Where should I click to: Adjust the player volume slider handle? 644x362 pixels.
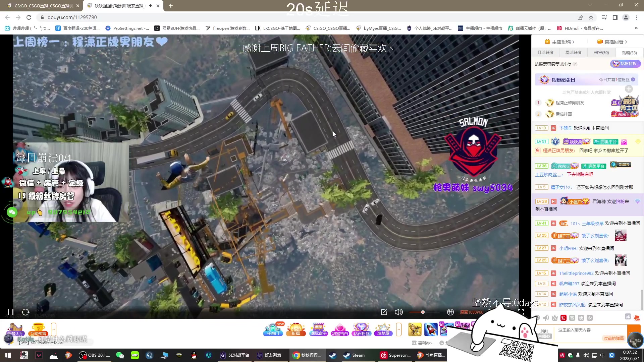tap(423, 312)
